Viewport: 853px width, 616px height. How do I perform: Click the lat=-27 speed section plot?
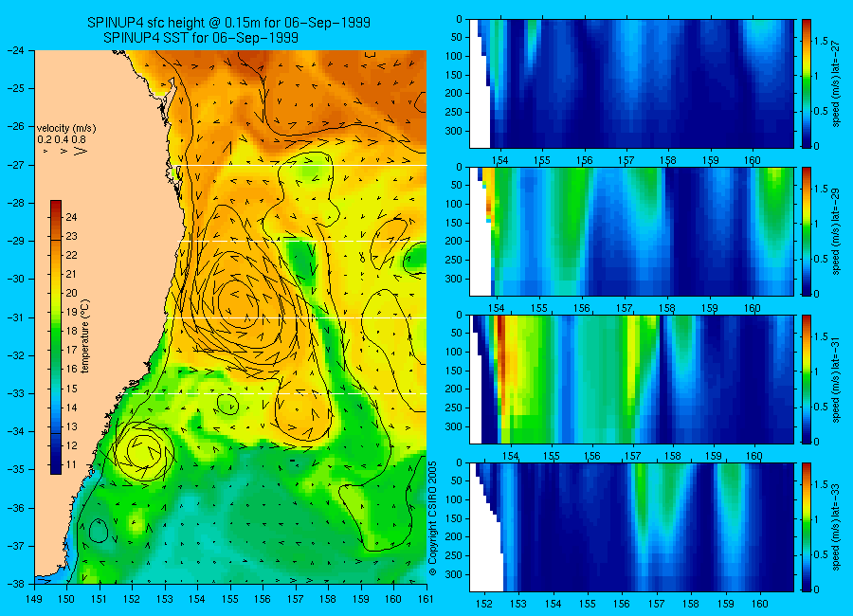[631, 83]
